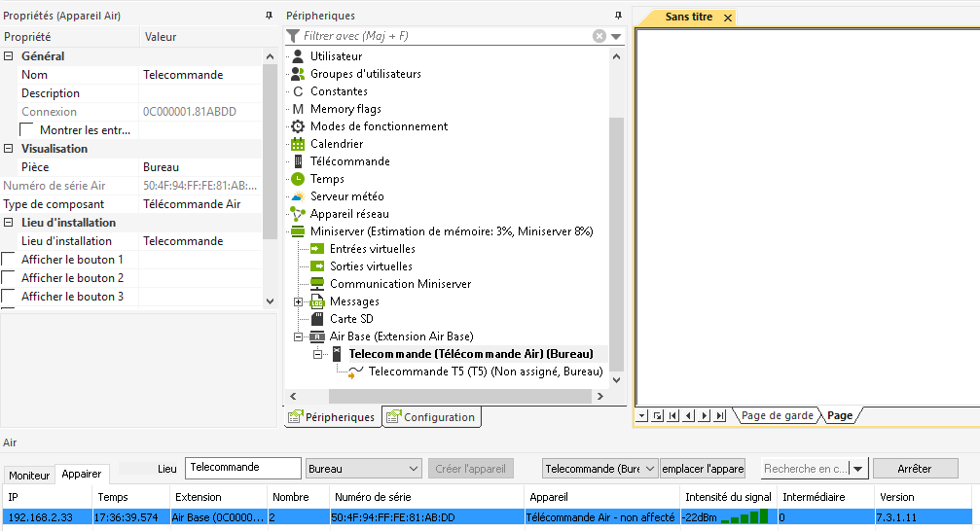The image size is (980, 531).
Task: Click the Groupes d'utilisateurs icon
Action: pos(298,74)
